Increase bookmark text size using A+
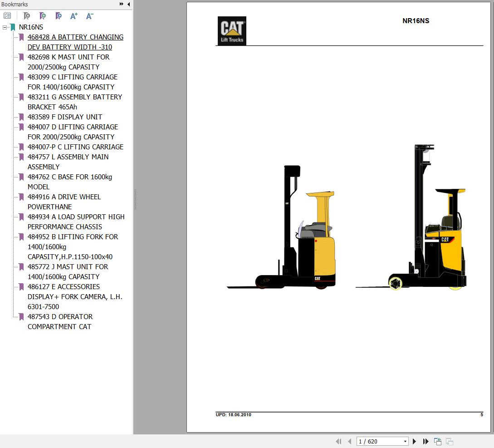Viewport: 494px width, 448px height. click(x=73, y=16)
